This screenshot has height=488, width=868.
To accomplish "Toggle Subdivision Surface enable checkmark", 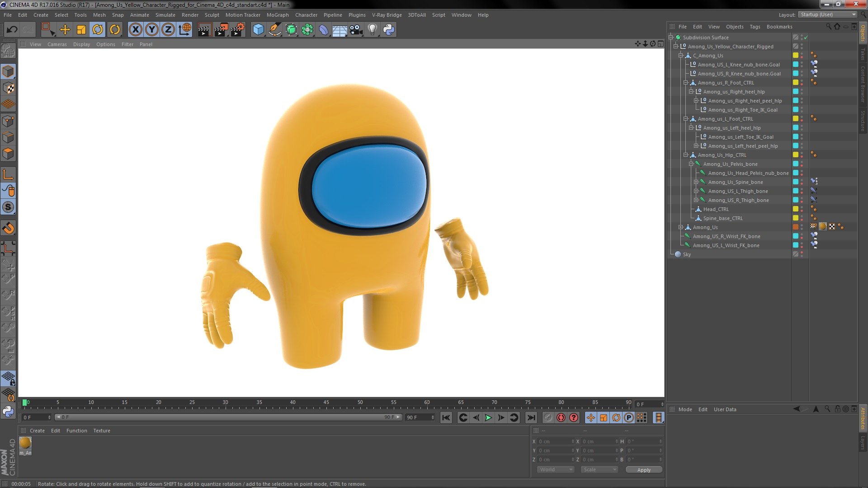I will point(806,38).
